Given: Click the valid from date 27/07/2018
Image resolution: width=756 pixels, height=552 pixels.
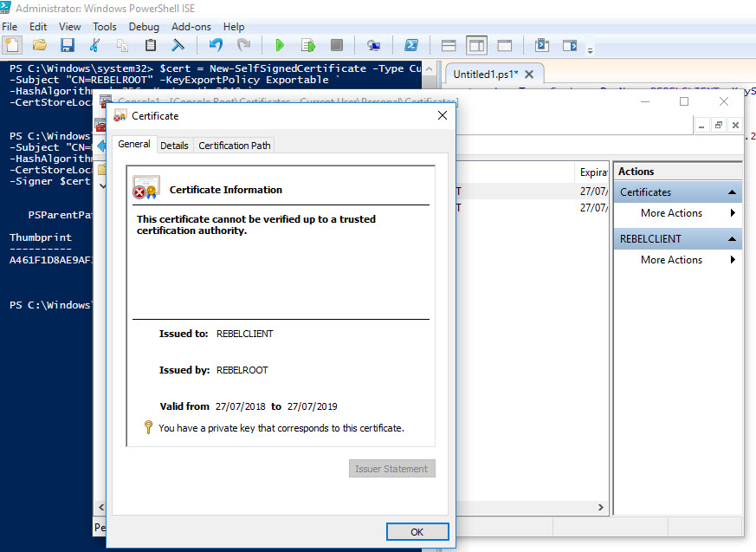Looking at the screenshot, I should 240,406.
